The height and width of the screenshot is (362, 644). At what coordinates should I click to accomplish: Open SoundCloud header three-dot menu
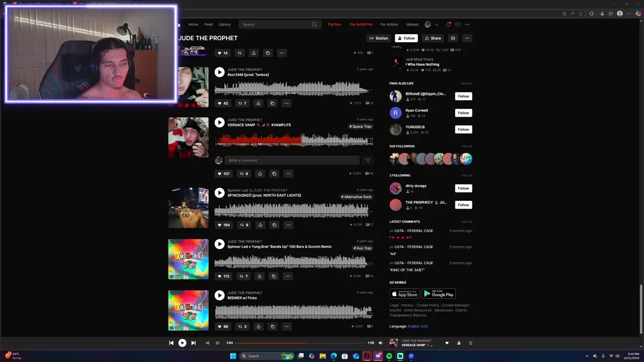tap(467, 25)
